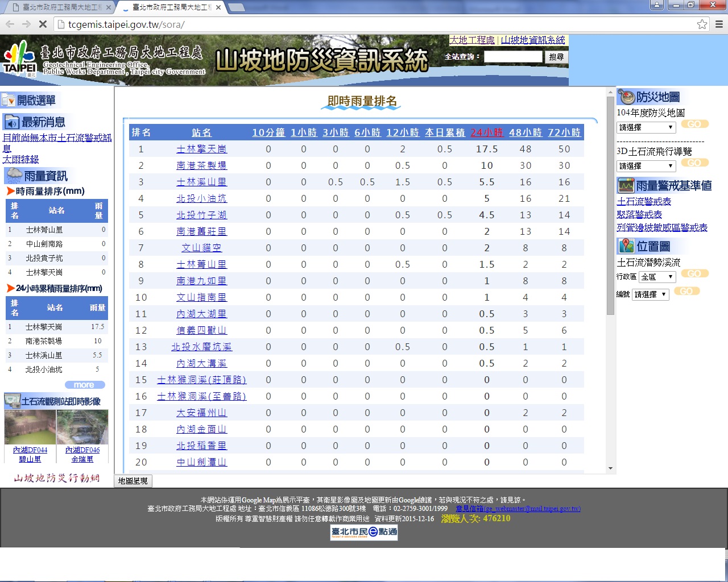
Task: Click the 最新消息 speaker icon
Action: coord(11,122)
